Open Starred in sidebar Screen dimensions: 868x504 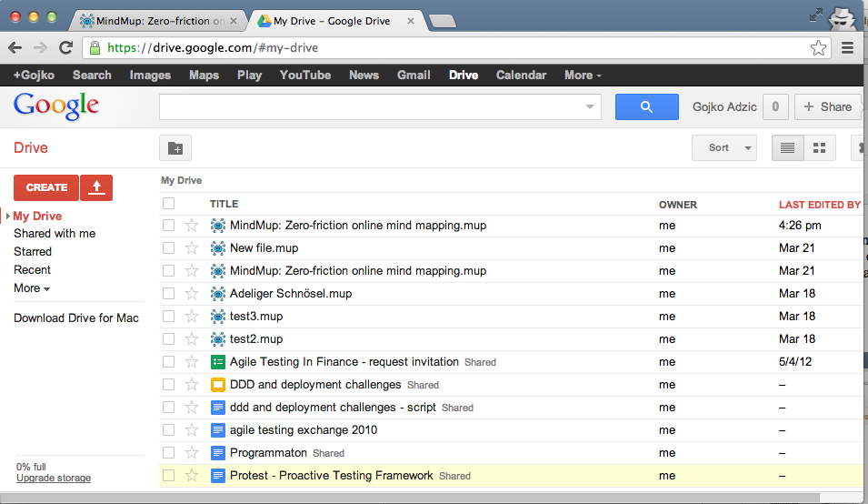click(x=33, y=251)
